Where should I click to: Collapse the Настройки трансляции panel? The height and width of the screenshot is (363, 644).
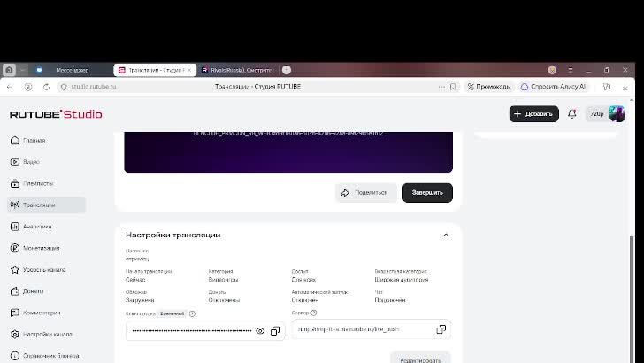click(446, 236)
